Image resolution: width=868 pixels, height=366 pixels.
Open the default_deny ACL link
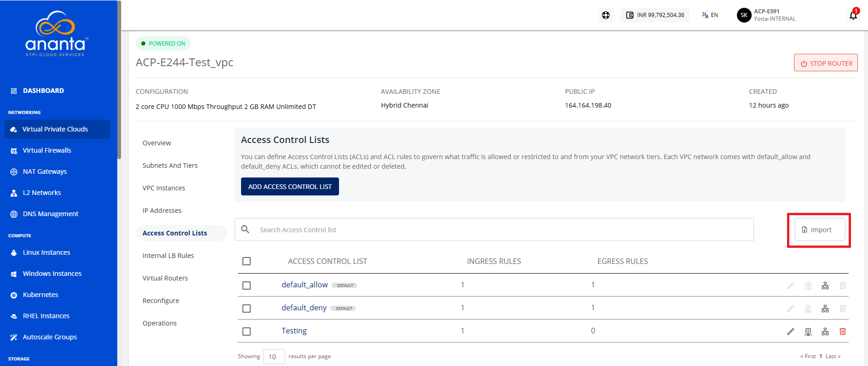coord(304,308)
